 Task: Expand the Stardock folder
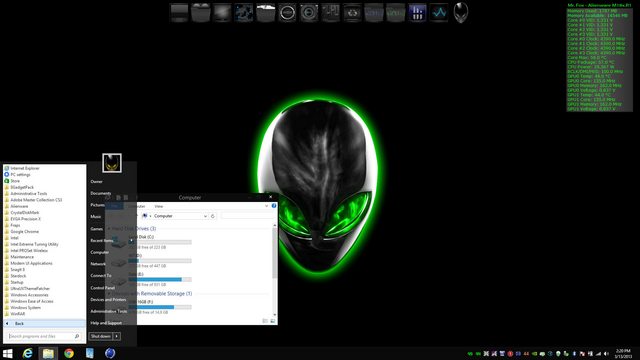18,276
